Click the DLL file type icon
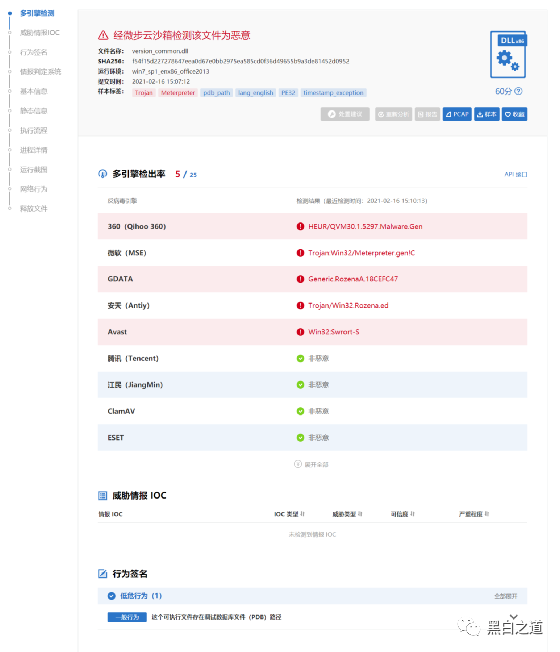560x652 pixels. [508, 54]
